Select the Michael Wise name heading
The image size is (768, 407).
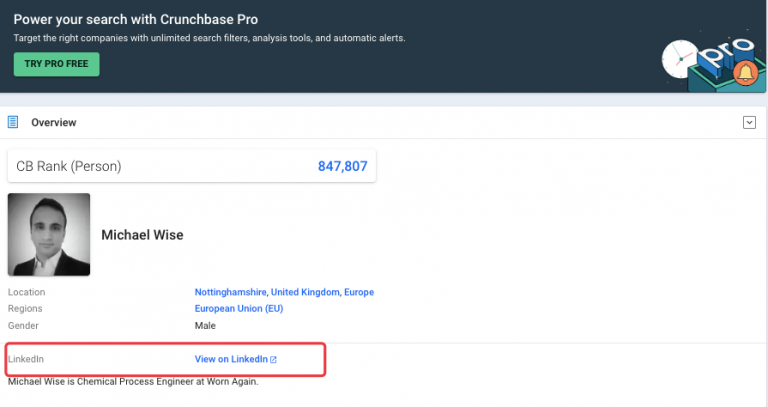coord(142,235)
